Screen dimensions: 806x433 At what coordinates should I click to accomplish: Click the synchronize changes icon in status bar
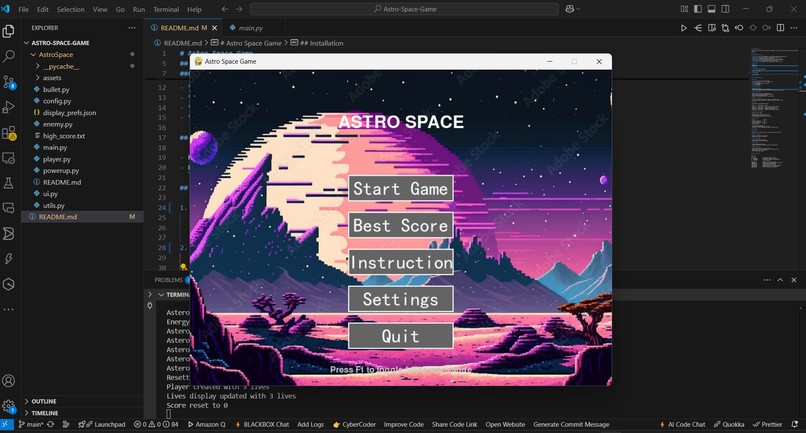(50, 425)
